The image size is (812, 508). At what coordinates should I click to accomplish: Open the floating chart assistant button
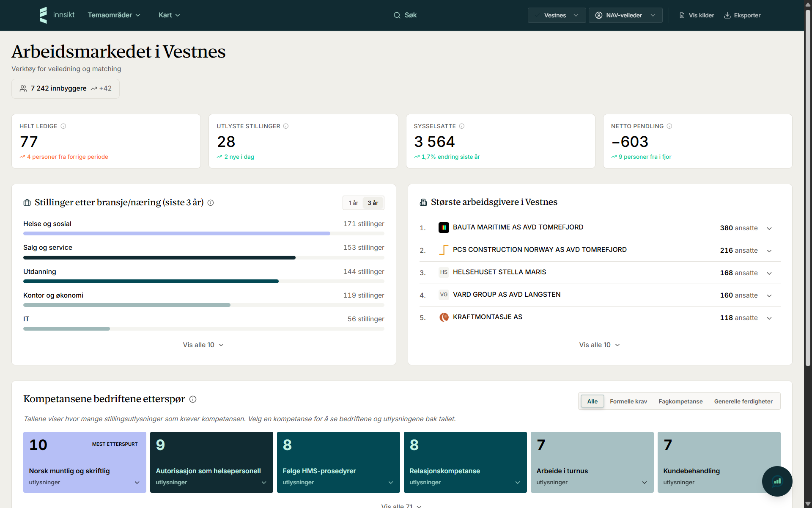777,481
